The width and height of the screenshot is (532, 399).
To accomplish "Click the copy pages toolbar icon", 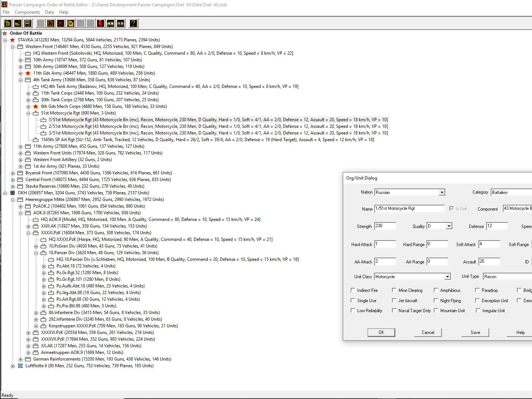I will click(x=70, y=23).
